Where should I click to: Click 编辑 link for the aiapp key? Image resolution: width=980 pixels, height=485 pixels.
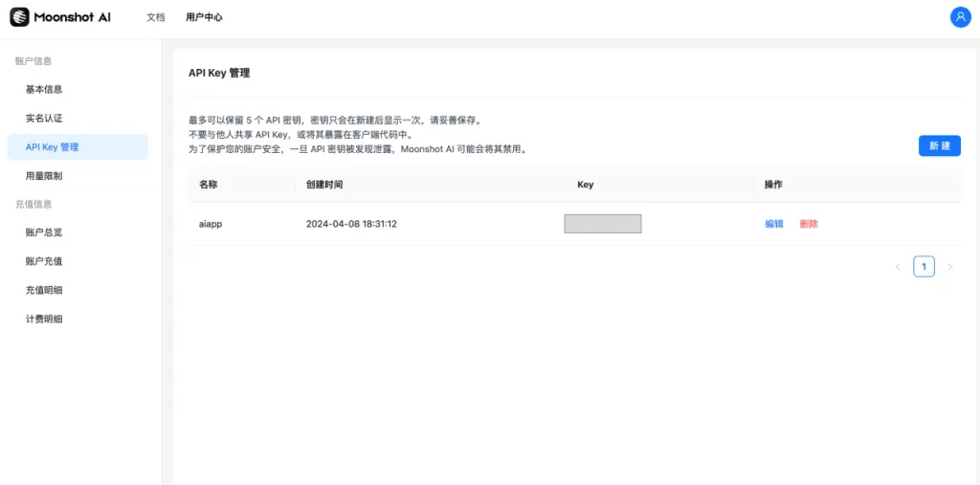774,224
